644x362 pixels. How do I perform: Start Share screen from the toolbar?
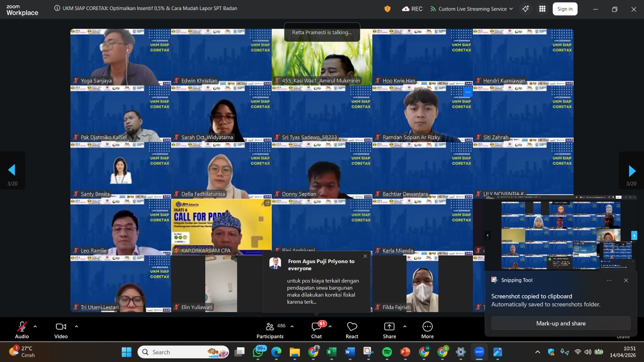[x=389, y=330]
